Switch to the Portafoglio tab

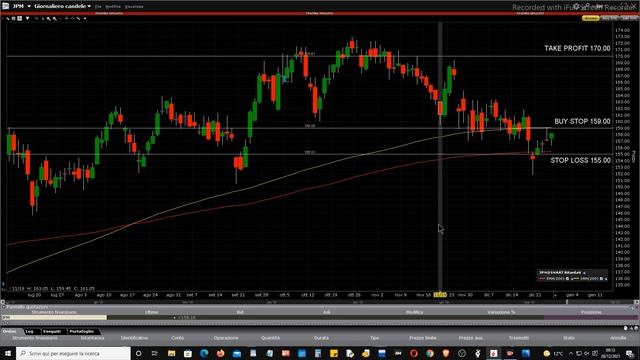[x=82, y=331]
